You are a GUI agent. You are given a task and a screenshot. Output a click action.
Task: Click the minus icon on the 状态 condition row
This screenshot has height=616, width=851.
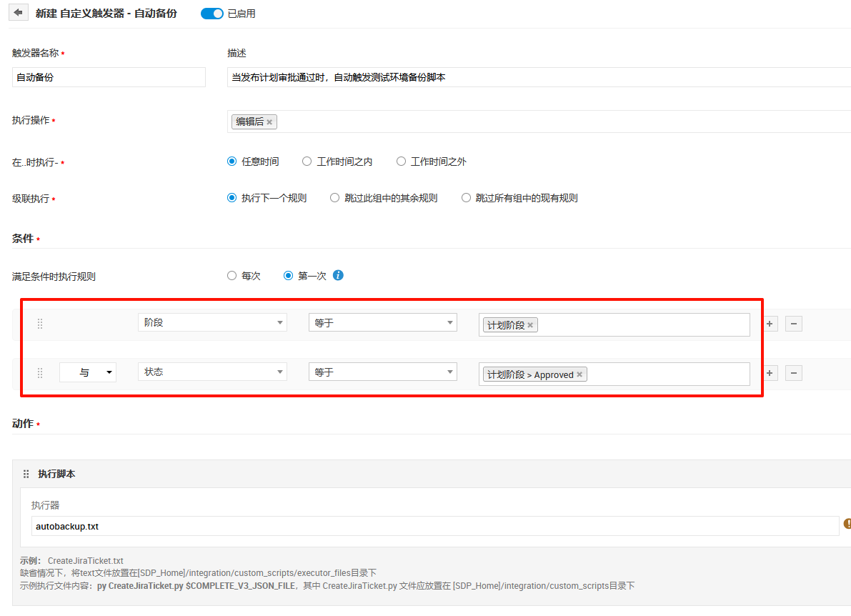(793, 372)
